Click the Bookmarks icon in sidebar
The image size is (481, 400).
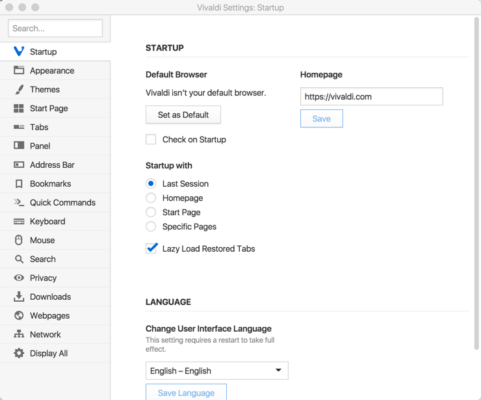[x=19, y=184]
